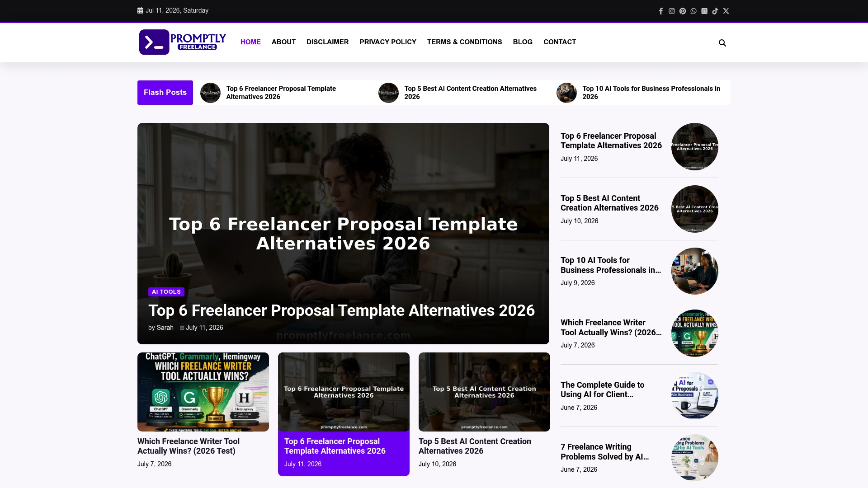This screenshot has width=868, height=488.
Task: Click the ChatGPT Grammarly Hemingway card image
Action: click(x=203, y=392)
